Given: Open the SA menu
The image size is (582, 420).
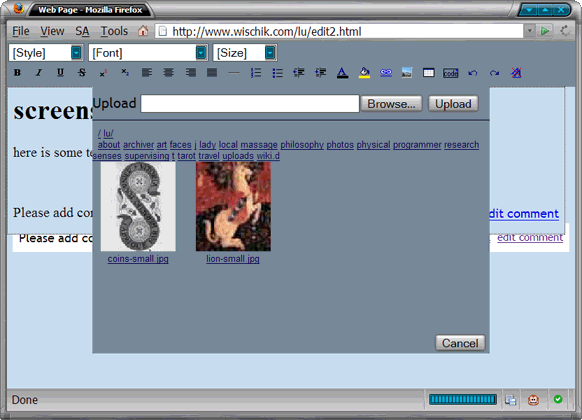Looking at the screenshot, I should (82, 31).
